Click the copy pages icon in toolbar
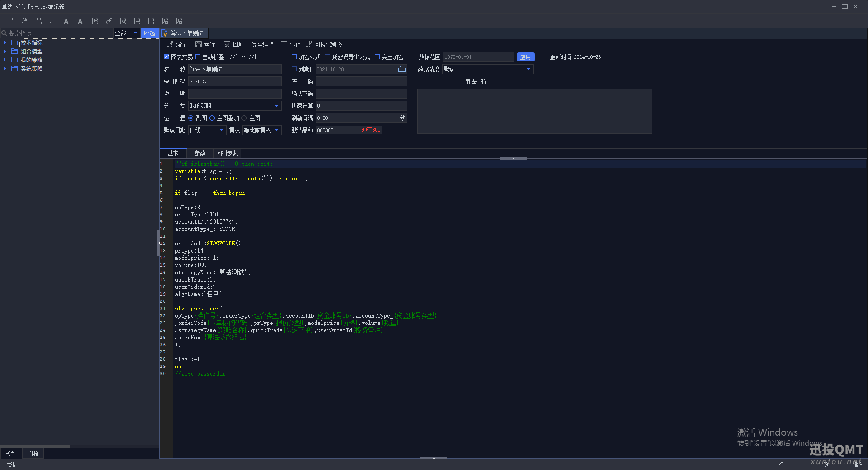Viewport: 868px width, 470px height. [53, 21]
